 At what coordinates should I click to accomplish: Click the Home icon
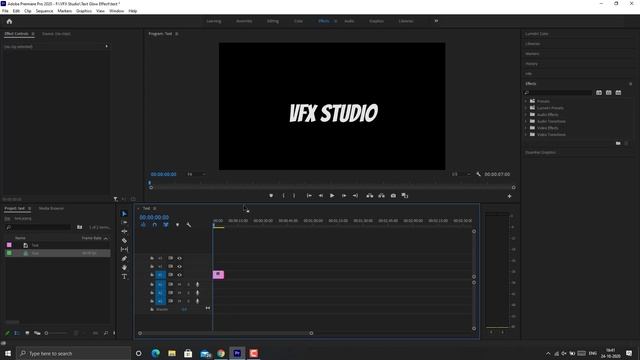[x=9, y=21]
